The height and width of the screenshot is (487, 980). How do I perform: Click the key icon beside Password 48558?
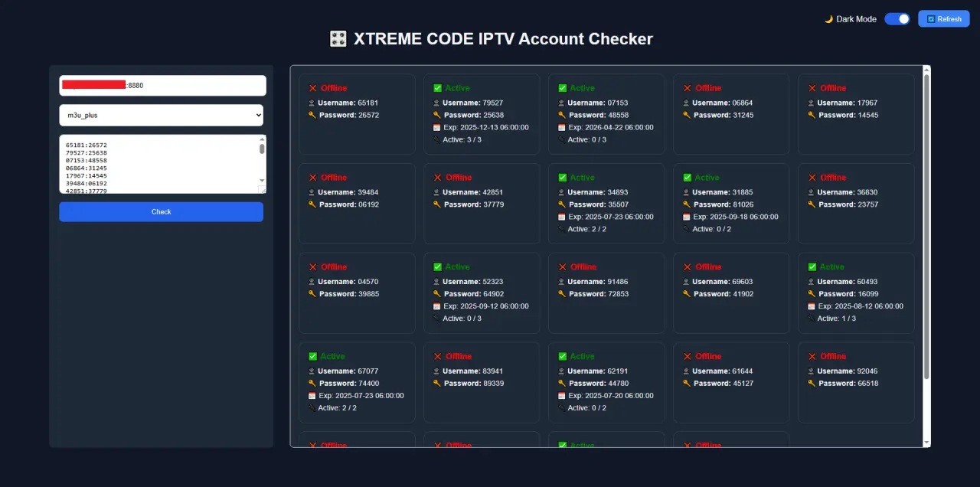pyautogui.click(x=561, y=115)
